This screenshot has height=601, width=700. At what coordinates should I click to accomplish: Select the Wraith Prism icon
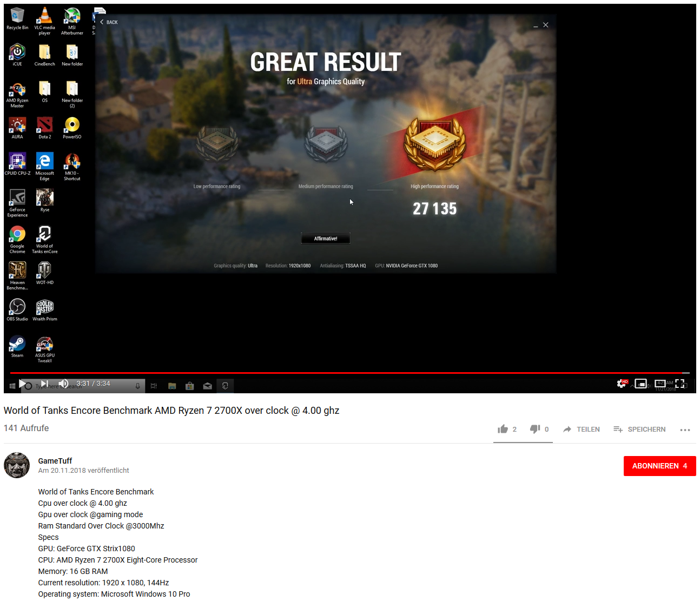(x=45, y=310)
